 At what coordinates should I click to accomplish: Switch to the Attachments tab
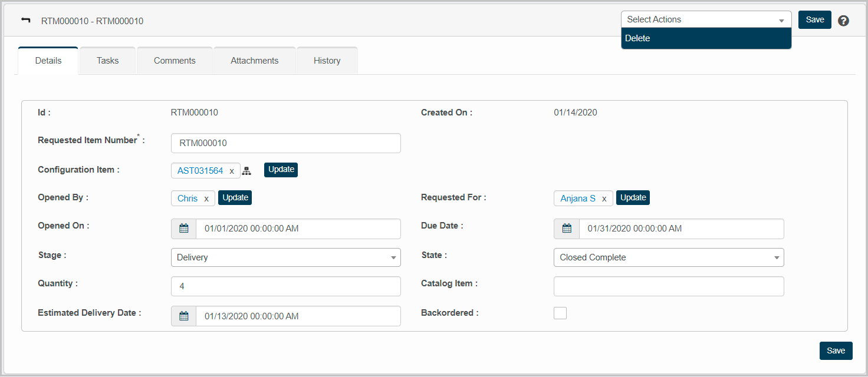[x=254, y=61]
